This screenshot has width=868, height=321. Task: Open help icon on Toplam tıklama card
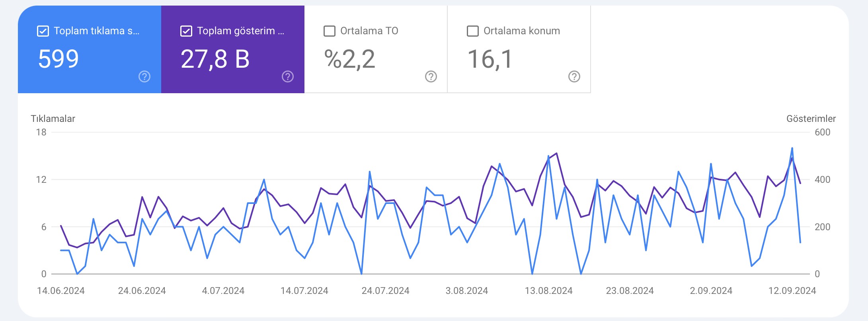click(144, 76)
